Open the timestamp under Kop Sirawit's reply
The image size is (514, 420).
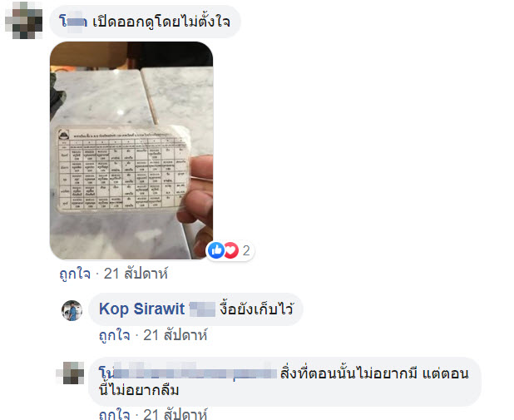(175, 335)
